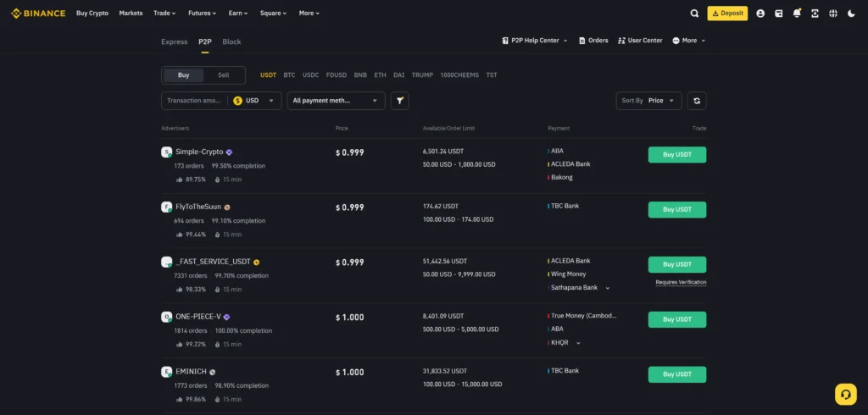
Task: Switch to the Sell toggle
Action: point(223,75)
